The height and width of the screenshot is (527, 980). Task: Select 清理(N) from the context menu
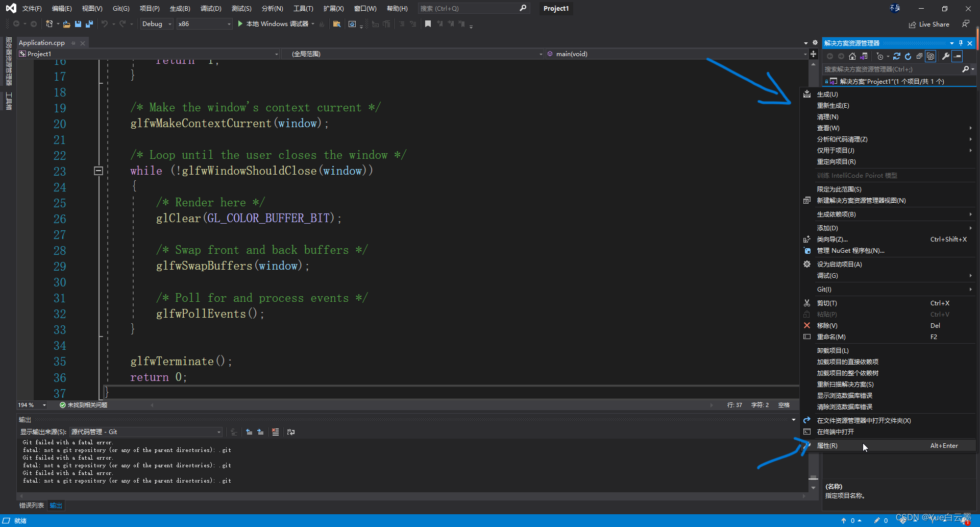[888, 117]
